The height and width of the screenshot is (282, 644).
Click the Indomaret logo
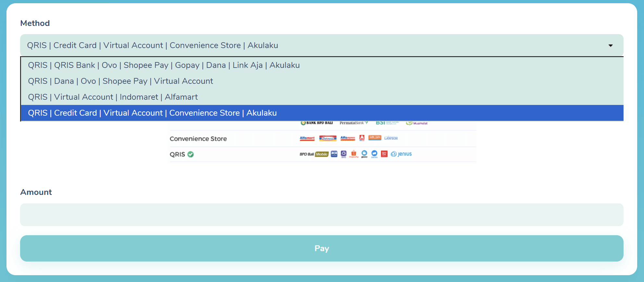(x=328, y=138)
